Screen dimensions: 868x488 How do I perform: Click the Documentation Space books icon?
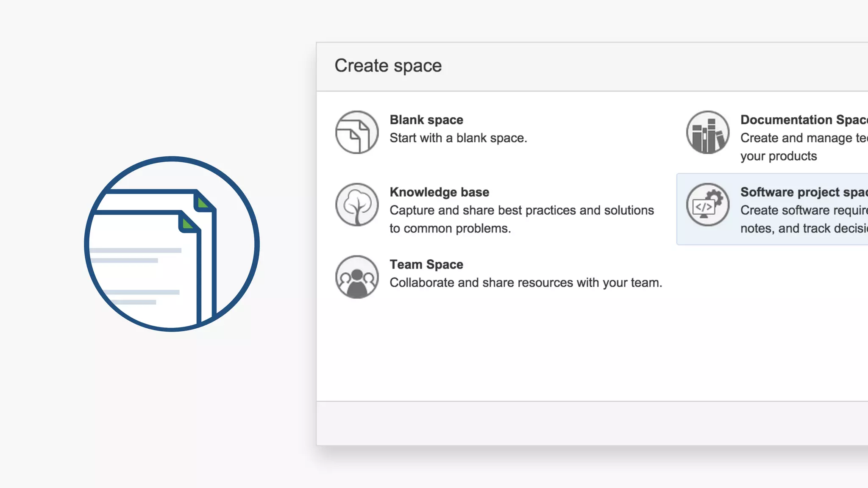coord(707,132)
